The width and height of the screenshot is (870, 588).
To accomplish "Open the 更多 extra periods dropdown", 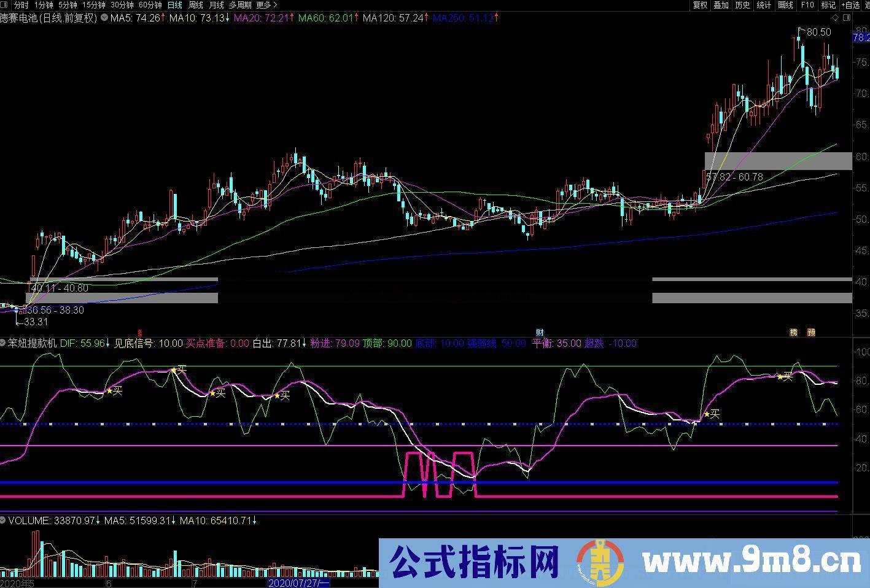I will [262, 5].
